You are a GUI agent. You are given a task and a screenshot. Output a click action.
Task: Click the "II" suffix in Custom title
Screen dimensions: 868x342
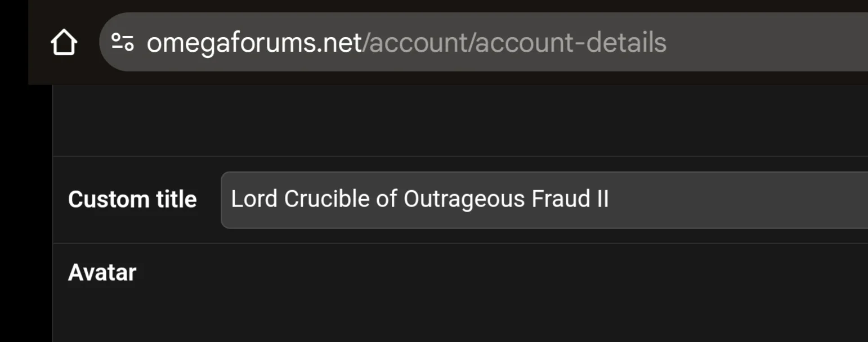(602, 199)
